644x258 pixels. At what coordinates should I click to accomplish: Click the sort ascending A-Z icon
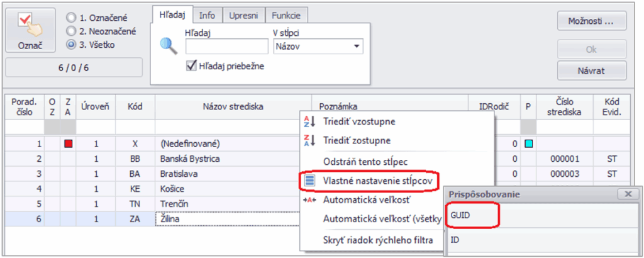(x=308, y=121)
